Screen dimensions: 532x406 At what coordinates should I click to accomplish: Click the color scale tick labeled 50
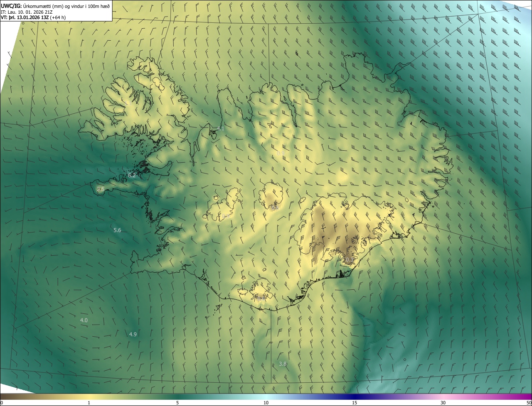click(x=529, y=403)
